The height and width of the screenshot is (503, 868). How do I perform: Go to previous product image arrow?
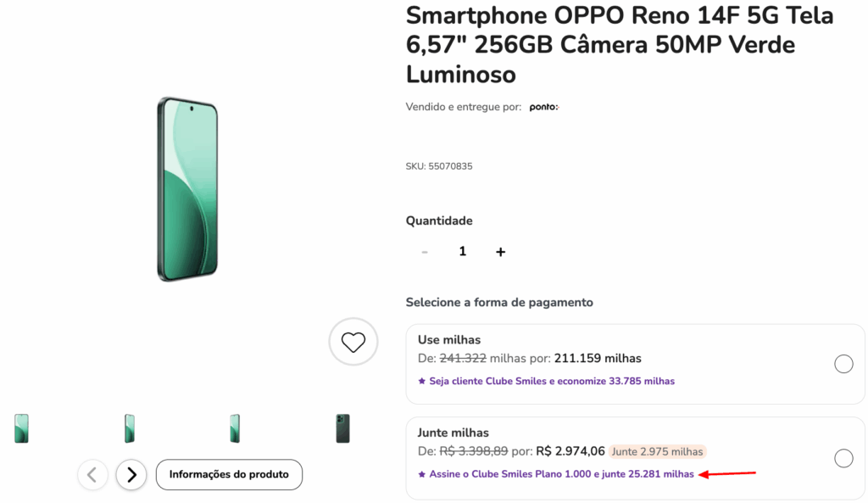93,475
